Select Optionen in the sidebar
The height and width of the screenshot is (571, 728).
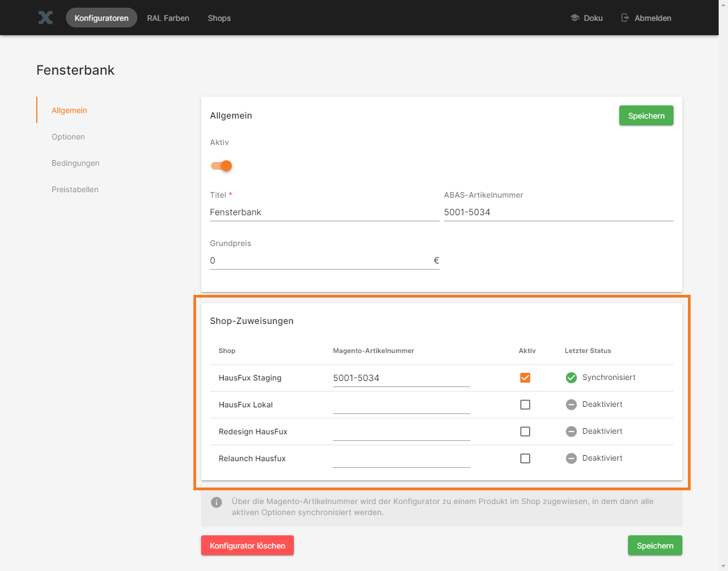68,137
